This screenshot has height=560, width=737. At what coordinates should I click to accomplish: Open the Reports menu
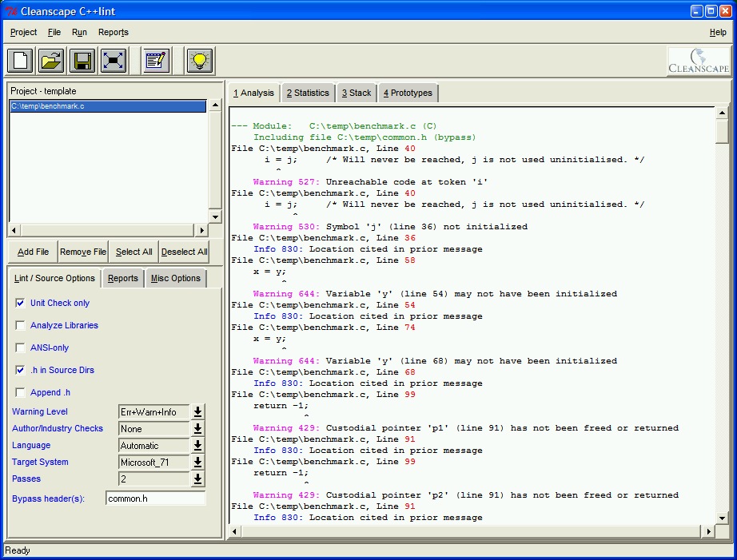[x=114, y=33]
